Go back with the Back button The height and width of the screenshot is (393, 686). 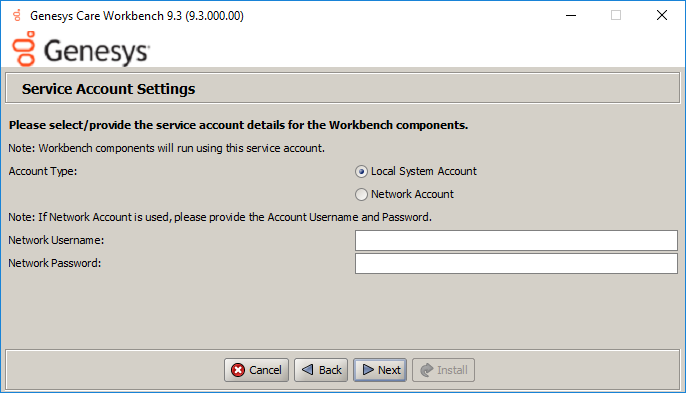pyautogui.click(x=321, y=370)
